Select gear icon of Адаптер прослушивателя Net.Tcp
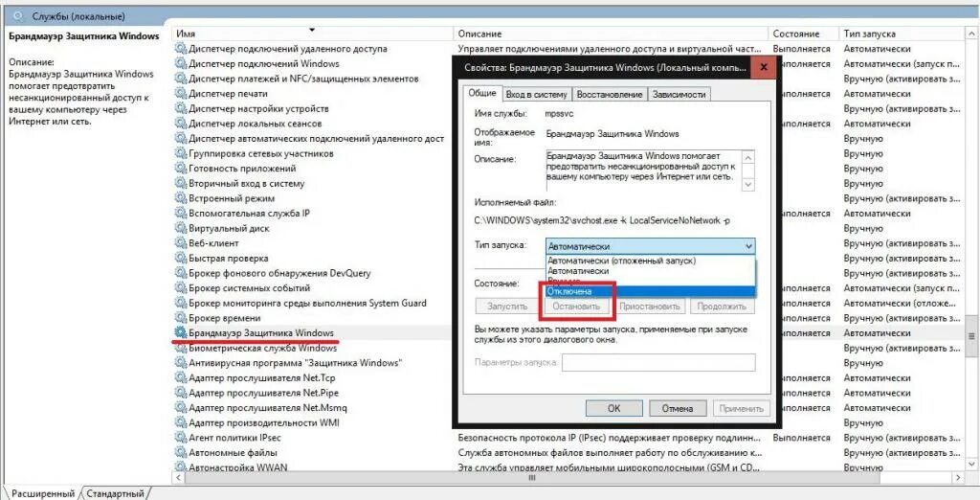The width and height of the screenshot is (980, 500). click(x=181, y=378)
